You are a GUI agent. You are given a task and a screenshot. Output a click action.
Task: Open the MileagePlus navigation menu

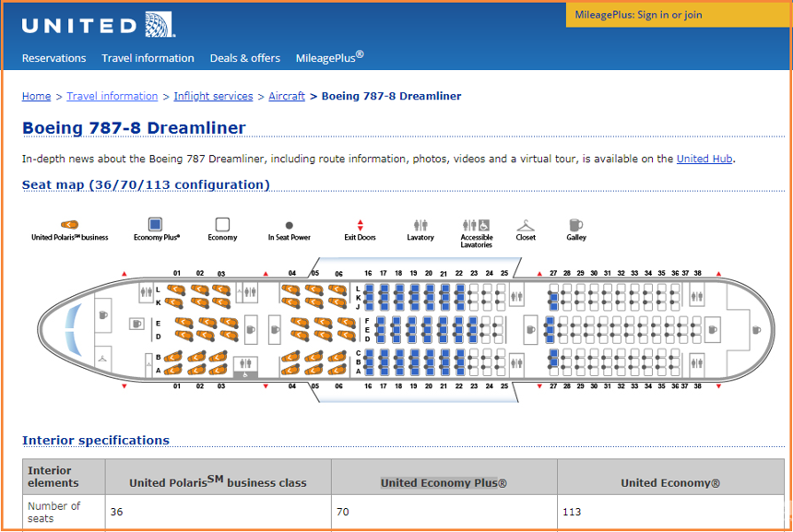pos(330,57)
